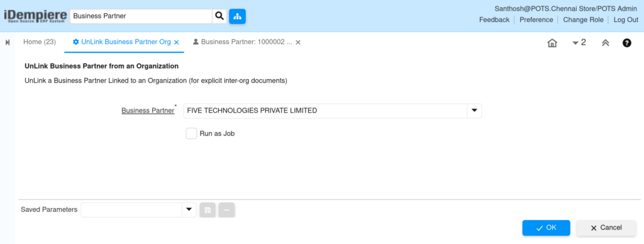Click the Santhosh@POTS.Chennai Store/POTS Admin user text

coord(567,9)
